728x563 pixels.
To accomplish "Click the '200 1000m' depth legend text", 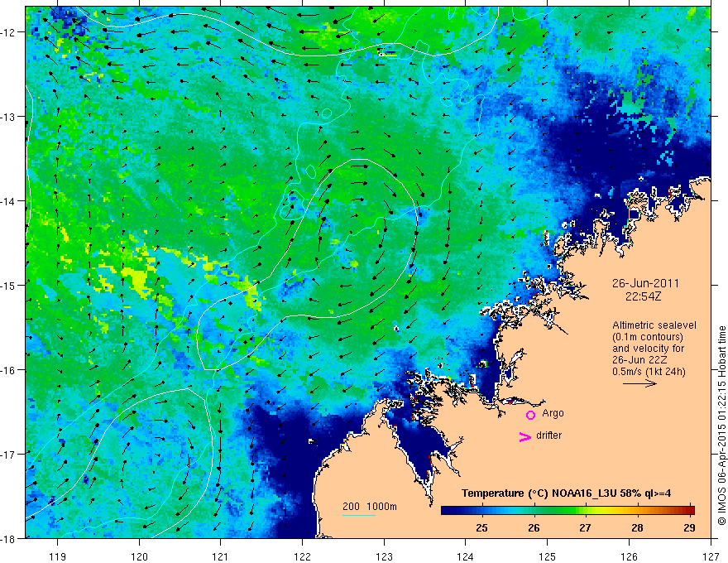I will 370,507.
